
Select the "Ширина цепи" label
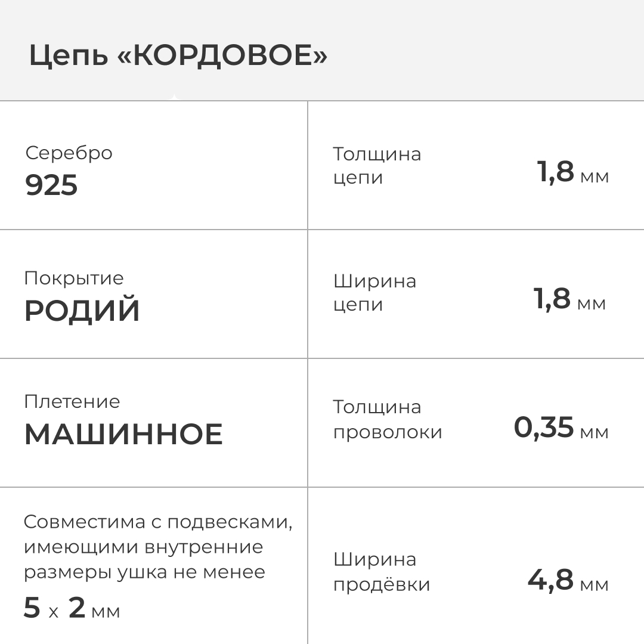(374, 292)
